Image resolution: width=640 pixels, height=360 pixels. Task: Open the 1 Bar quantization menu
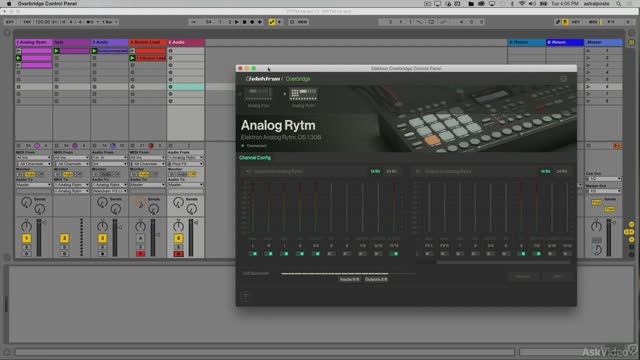tap(109, 22)
